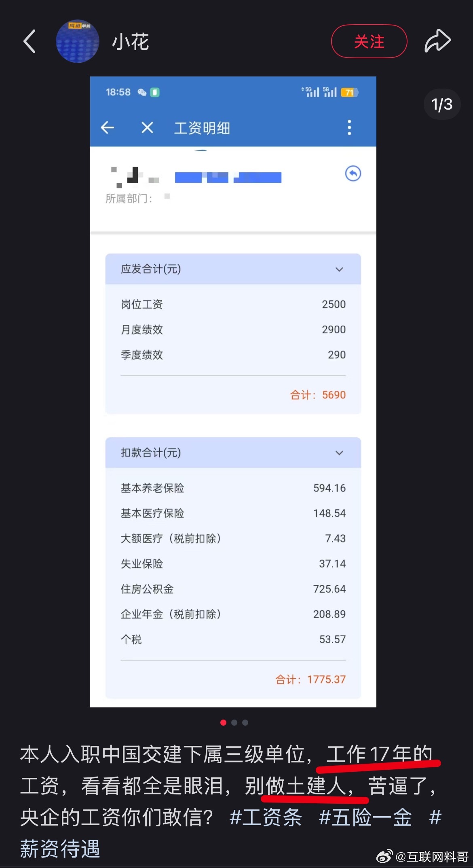The width and height of the screenshot is (473, 868).
Task: Tap the circular undo arrow icon
Action: pos(353,174)
